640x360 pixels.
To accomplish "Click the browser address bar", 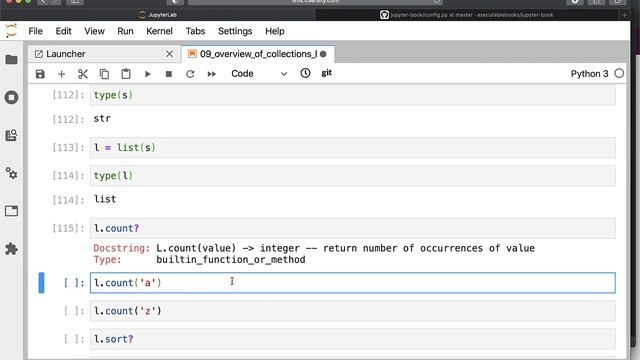I will [315, 2].
